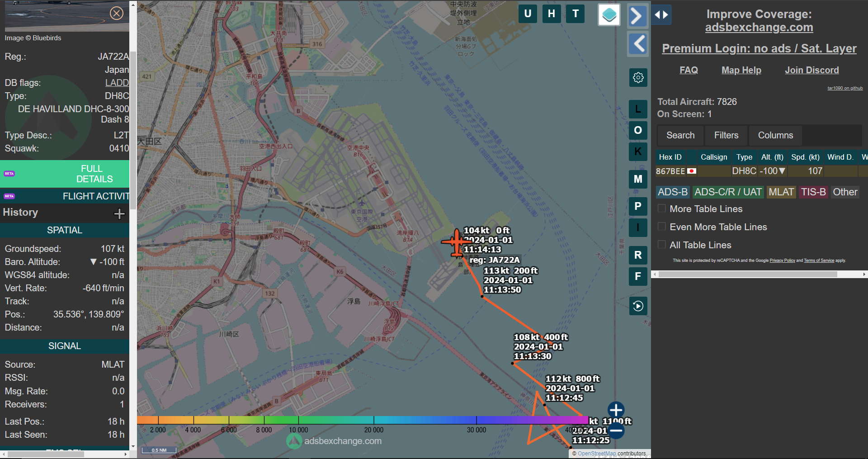The image size is (868, 459).
Task: Click info panel horizontal scrollbar
Action: tap(46, 454)
